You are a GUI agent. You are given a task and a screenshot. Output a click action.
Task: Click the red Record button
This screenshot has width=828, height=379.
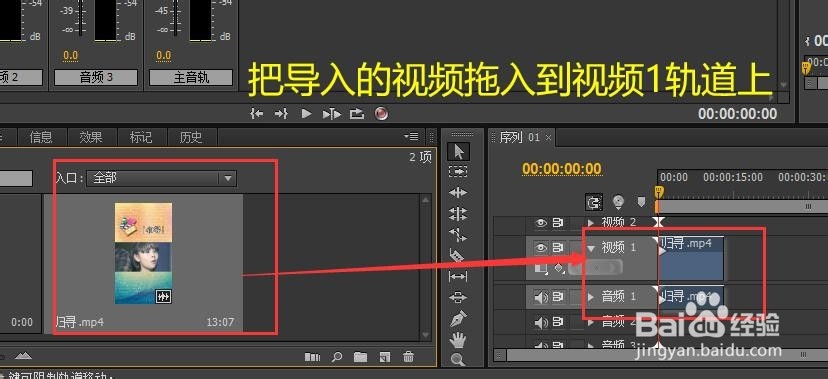381,113
